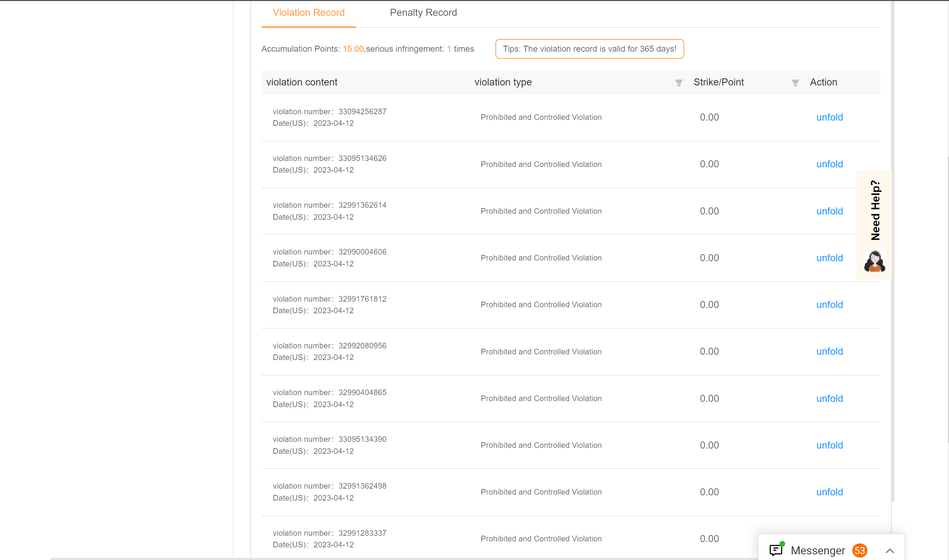Click the 365 days validity tip box
949x560 pixels.
point(589,49)
